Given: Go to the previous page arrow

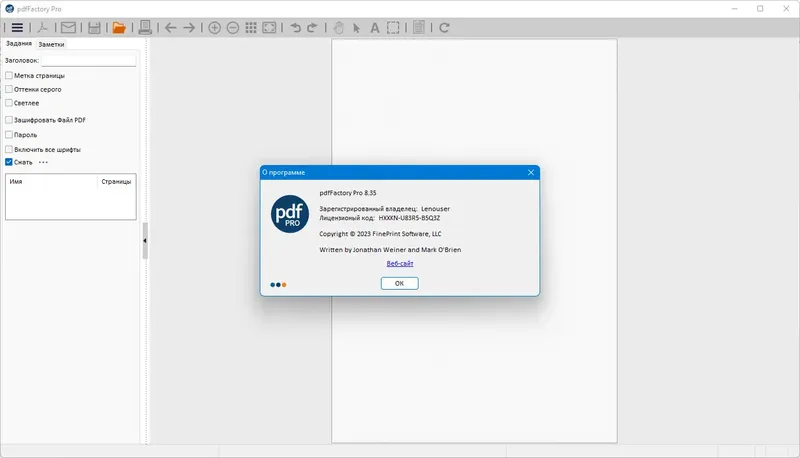Looking at the screenshot, I should click(170, 28).
